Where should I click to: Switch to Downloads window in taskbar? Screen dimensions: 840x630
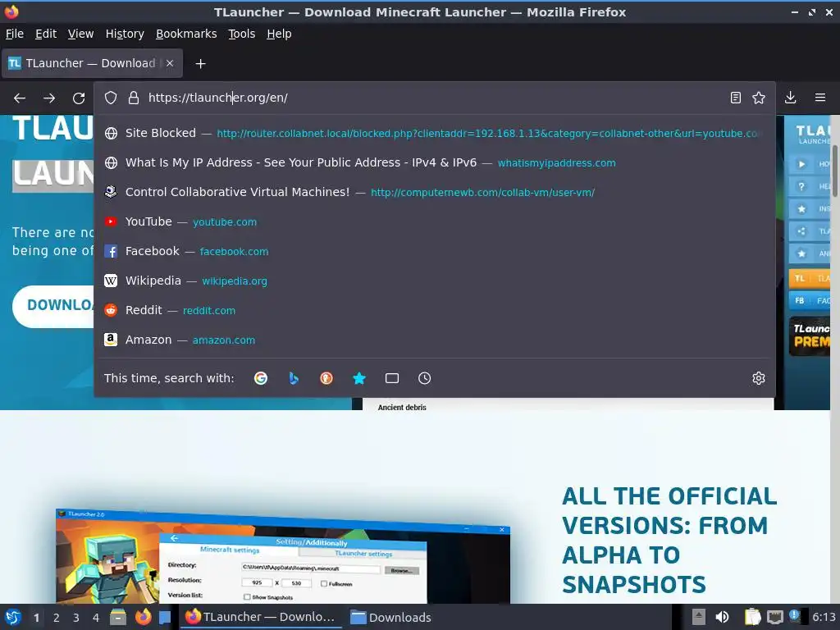(x=391, y=617)
